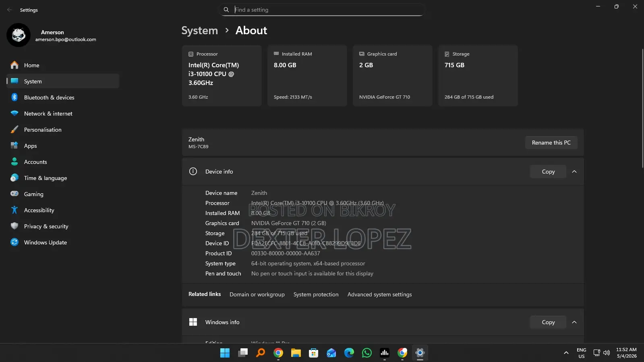
Task: Click the Accessibility figure icon
Action: pyautogui.click(x=14, y=210)
